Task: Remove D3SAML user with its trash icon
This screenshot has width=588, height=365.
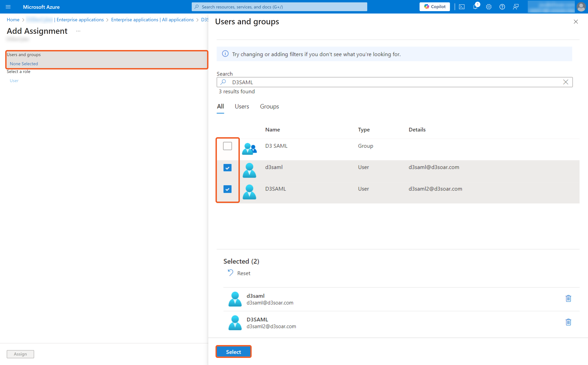Action: coord(568,322)
